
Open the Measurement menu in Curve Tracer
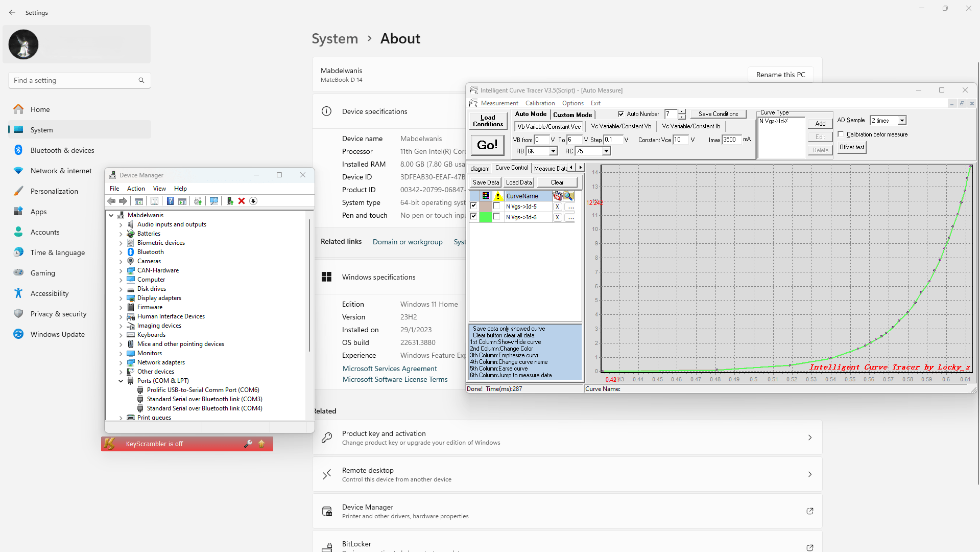click(x=499, y=103)
